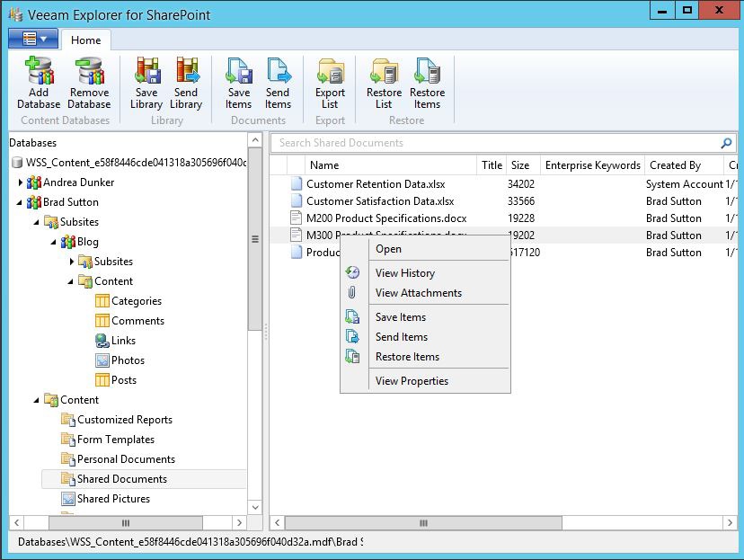
Task: Click the Send Items ribbon icon
Action: tap(278, 70)
